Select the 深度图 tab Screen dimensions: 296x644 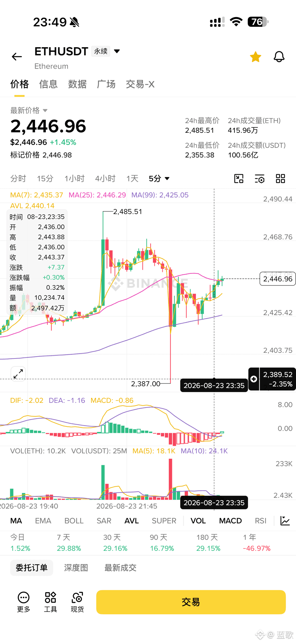76,568
